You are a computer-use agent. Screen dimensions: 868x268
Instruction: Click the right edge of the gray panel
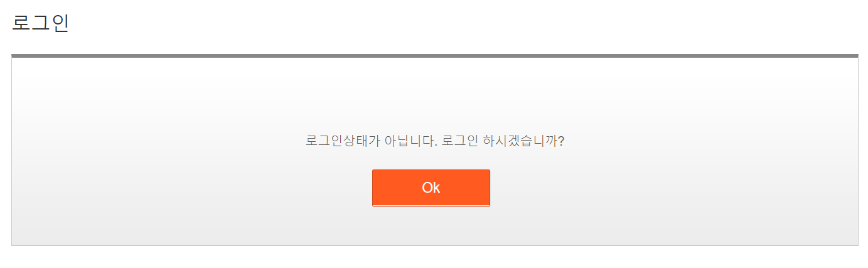[858, 151]
